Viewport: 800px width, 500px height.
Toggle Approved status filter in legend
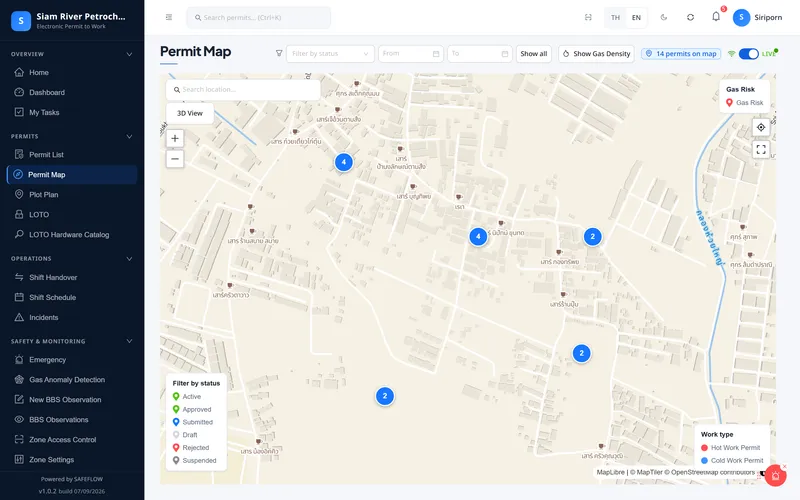point(192,409)
